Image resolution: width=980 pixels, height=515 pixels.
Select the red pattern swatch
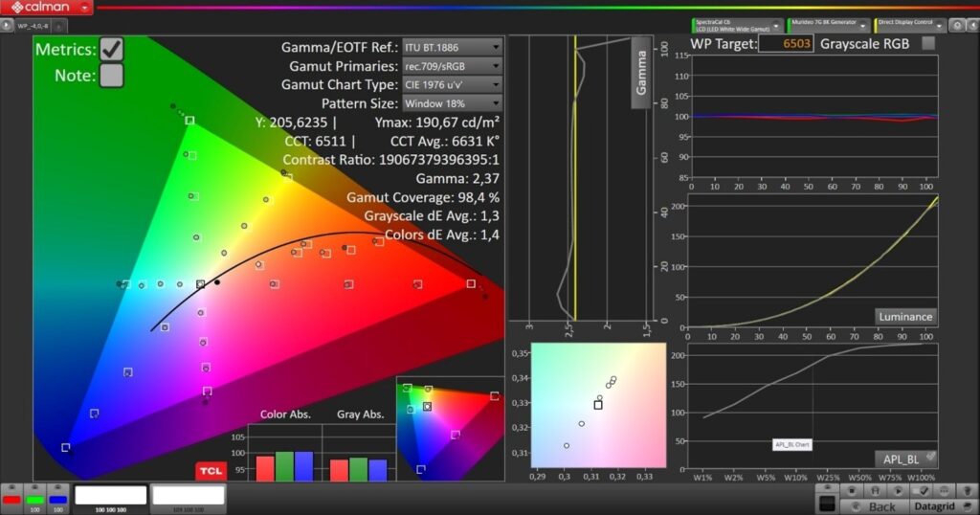click(11, 499)
